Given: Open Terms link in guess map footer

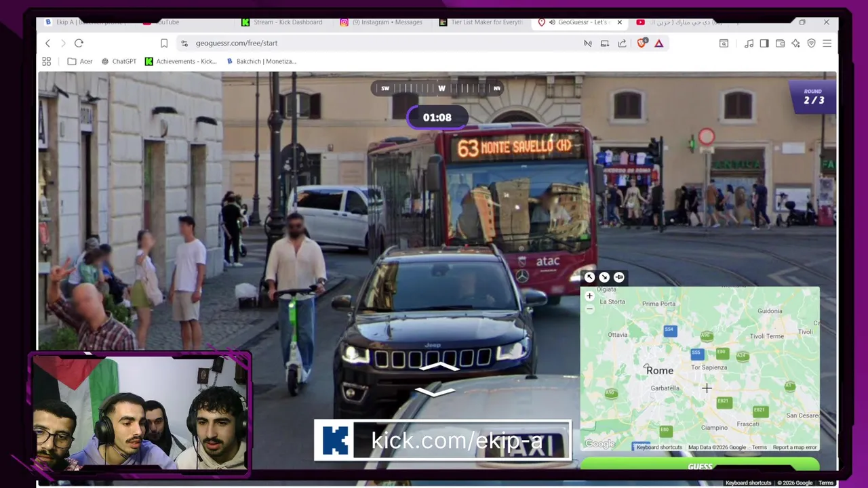Looking at the screenshot, I should [759, 447].
